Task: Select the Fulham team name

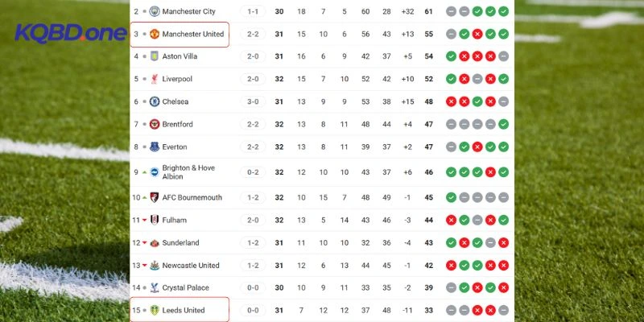Action: pos(175,220)
